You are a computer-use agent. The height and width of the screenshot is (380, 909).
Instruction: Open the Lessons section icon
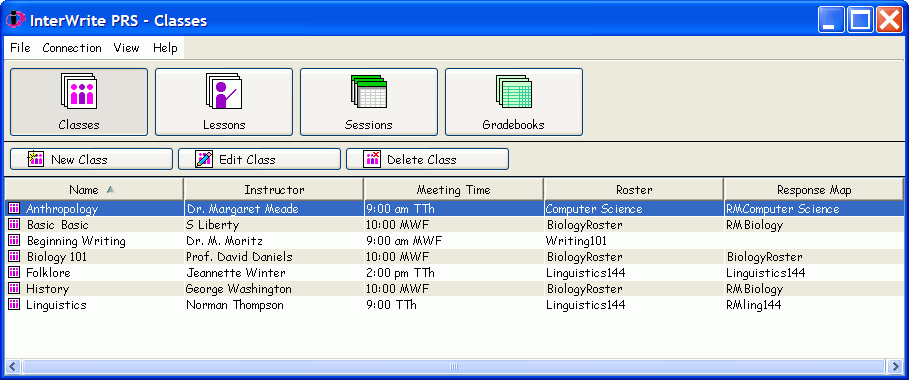point(224,92)
